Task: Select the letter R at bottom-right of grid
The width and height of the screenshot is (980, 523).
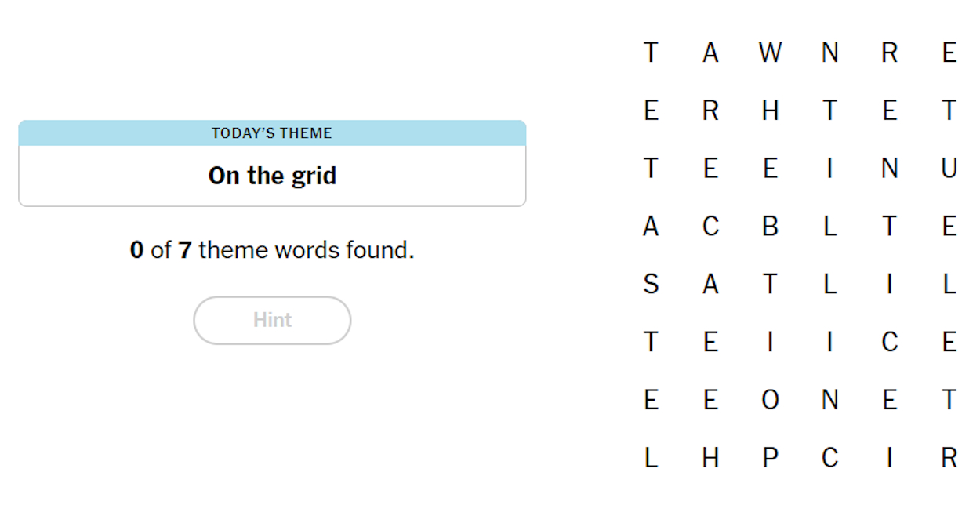Action: (x=949, y=457)
